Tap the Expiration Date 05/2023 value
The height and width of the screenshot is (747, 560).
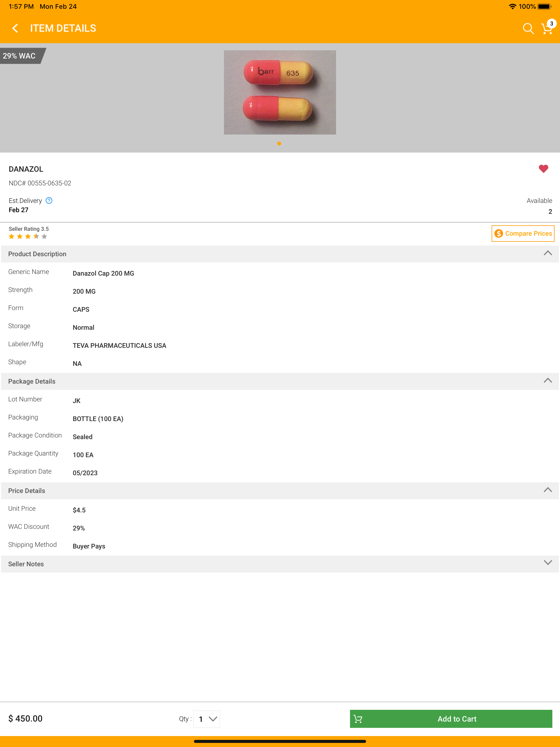[85, 473]
